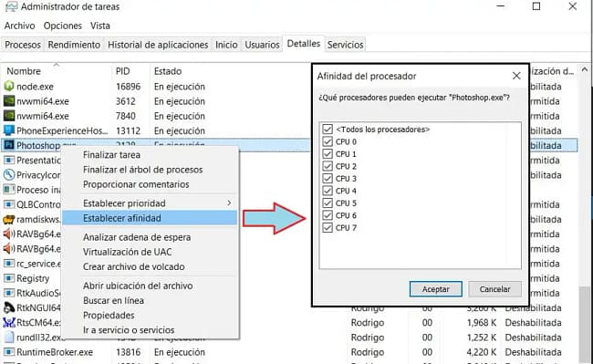Click the ramdiskws process icon
The height and width of the screenshot is (364, 593).
pyautogui.click(x=9, y=219)
